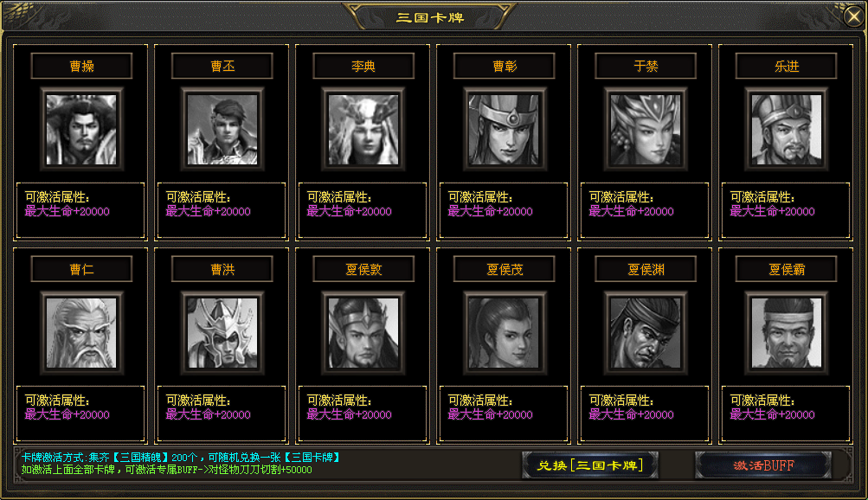Click the 三国卡牌 title banner

[x=429, y=17]
